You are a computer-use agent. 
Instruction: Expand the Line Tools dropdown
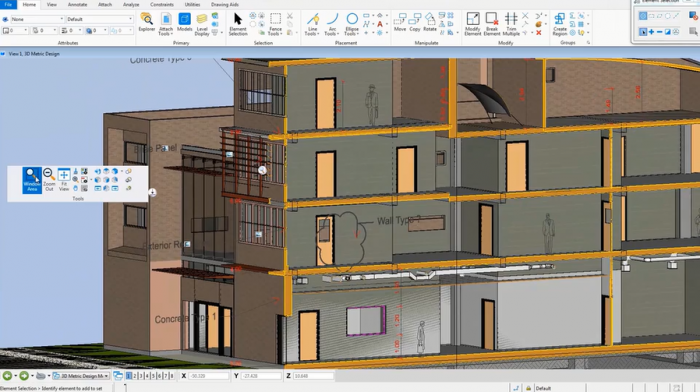tap(312, 24)
